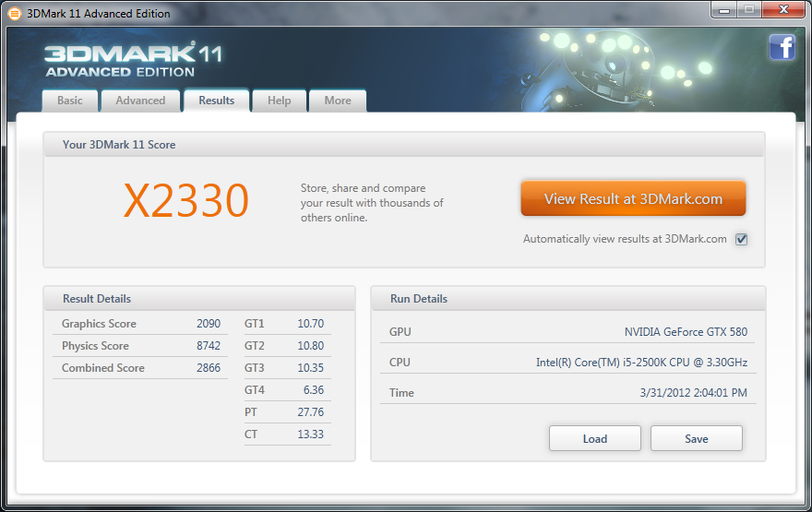This screenshot has height=512, width=812.
Task: Click the 3DMark title bar app icon
Action: point(15,14)
